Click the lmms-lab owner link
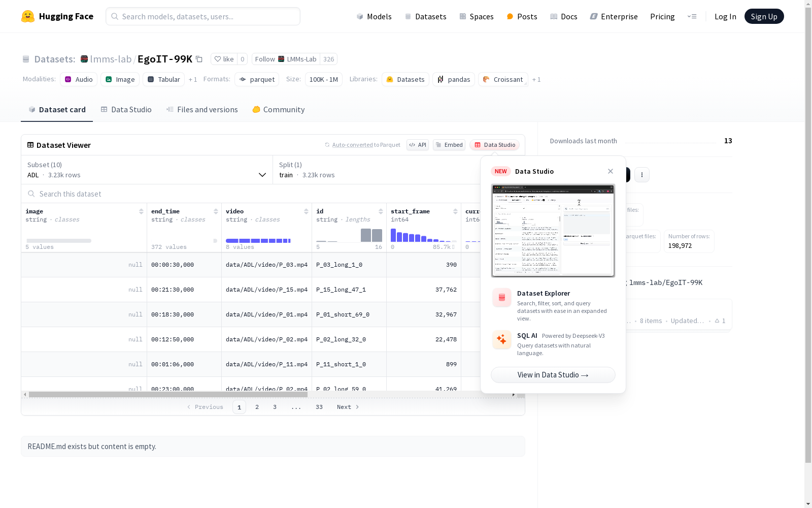Screen dimensions: 812x508 click(x=111, y=59)
